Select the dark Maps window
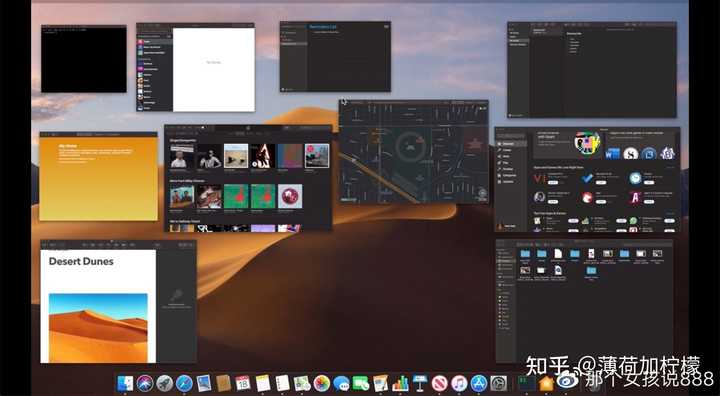This screenshot has width=720, height=396. (x=414, y=152)
